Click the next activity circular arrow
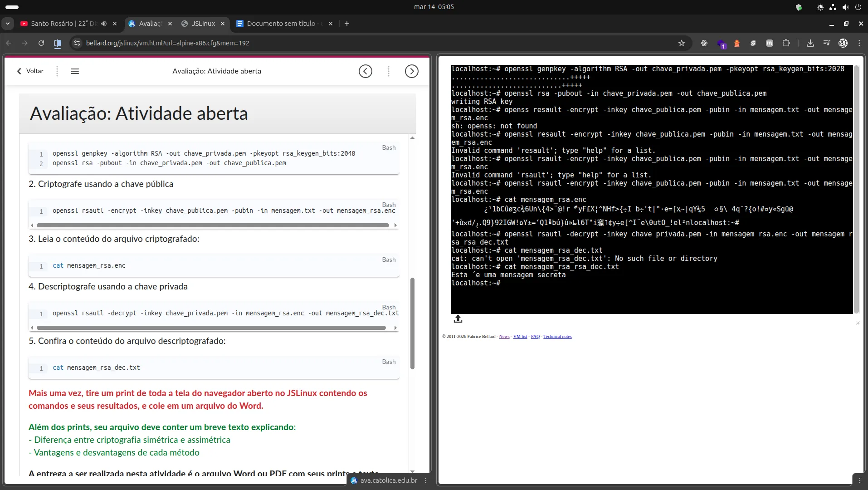868x490 pixels. pos(411,71)
